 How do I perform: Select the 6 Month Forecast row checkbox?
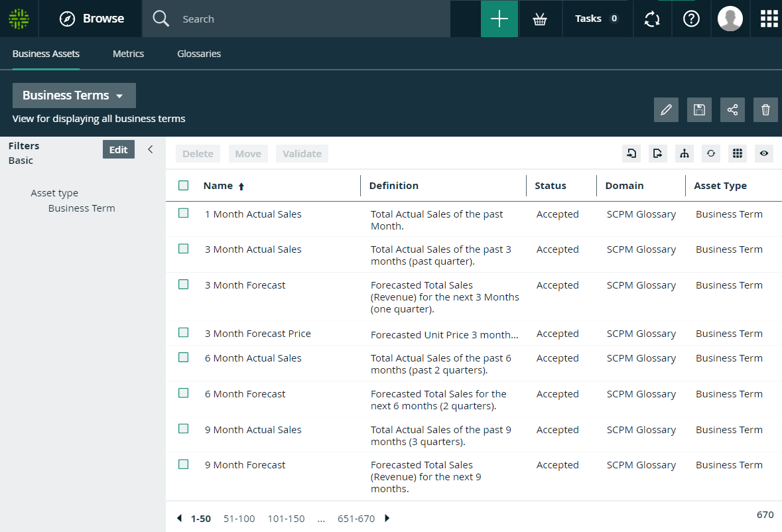184,393
